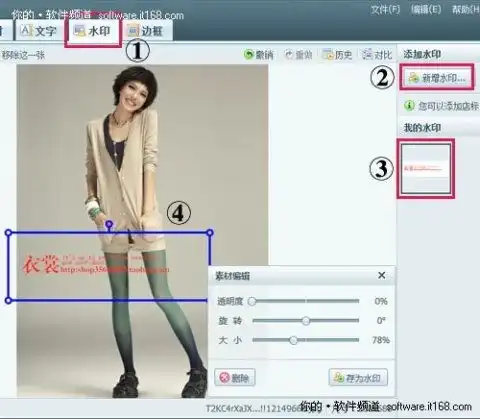This screenshot has height=419, width=480.
Task: Click the 透明度 transparency slider handle
Action: [252, 301]
